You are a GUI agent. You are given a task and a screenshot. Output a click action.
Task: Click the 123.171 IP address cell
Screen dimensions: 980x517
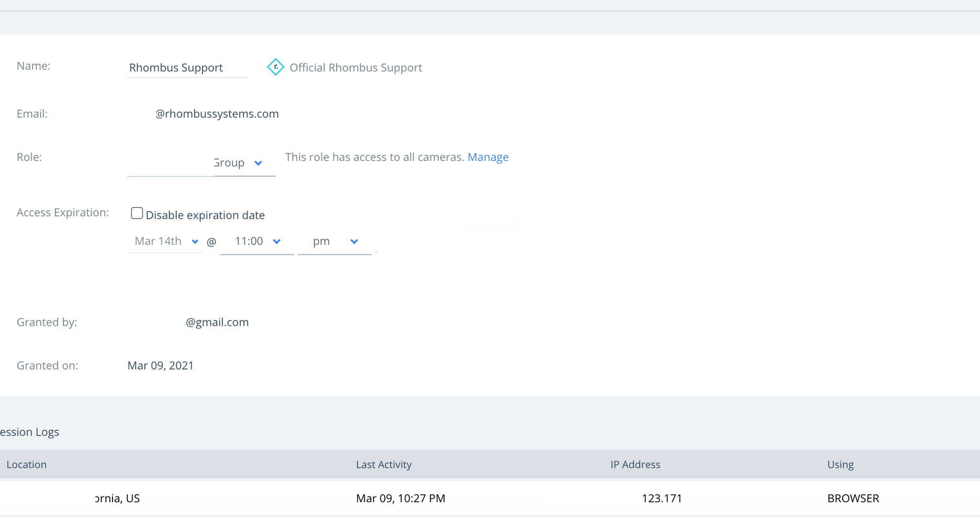pos(662,498)
